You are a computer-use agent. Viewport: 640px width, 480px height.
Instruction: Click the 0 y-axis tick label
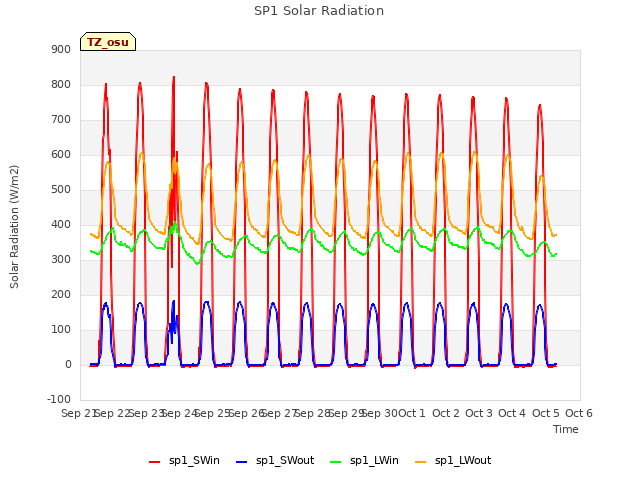point(68,364)
